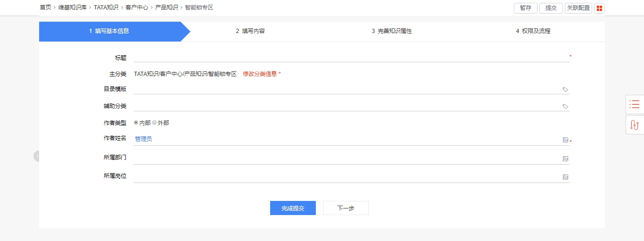Open picker icon for 所属部门 field

tap(565, 159)
